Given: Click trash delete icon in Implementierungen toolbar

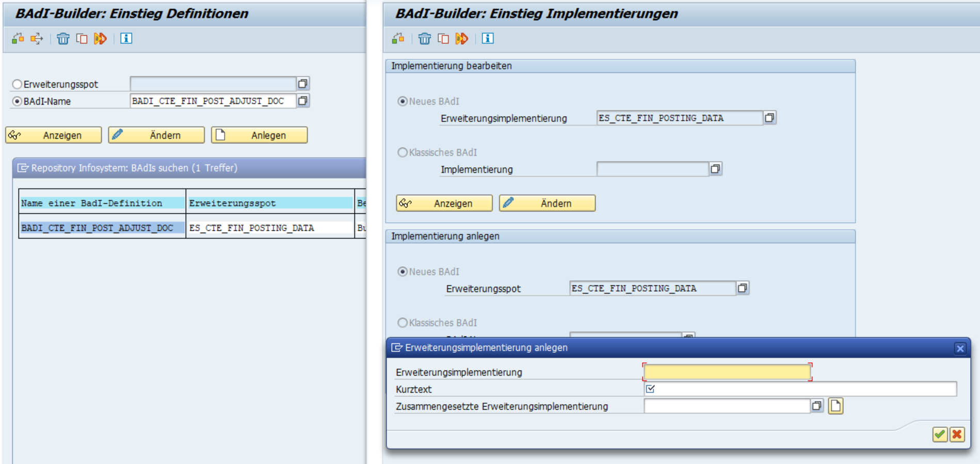Looking at the screenshot, I should 424,38.
